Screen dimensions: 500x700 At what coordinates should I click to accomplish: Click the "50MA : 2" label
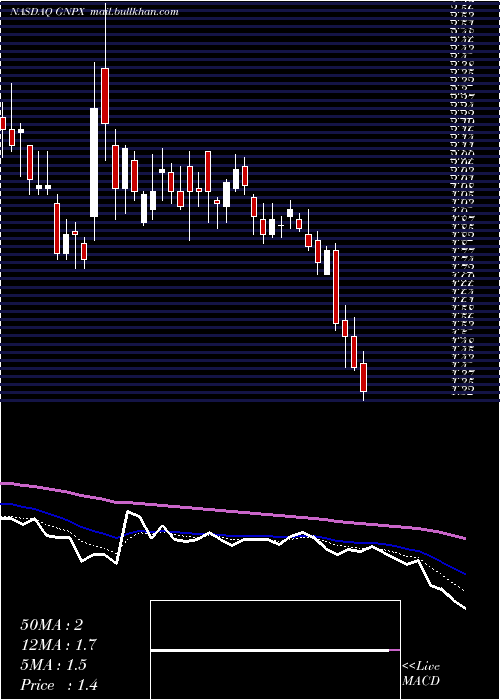[51, 625]
